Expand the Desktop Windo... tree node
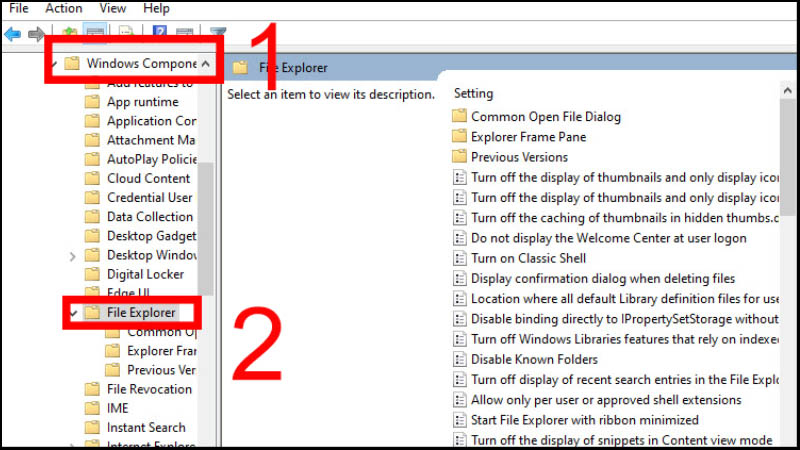The width and height of the screenshot is (800, 450). 72,256
